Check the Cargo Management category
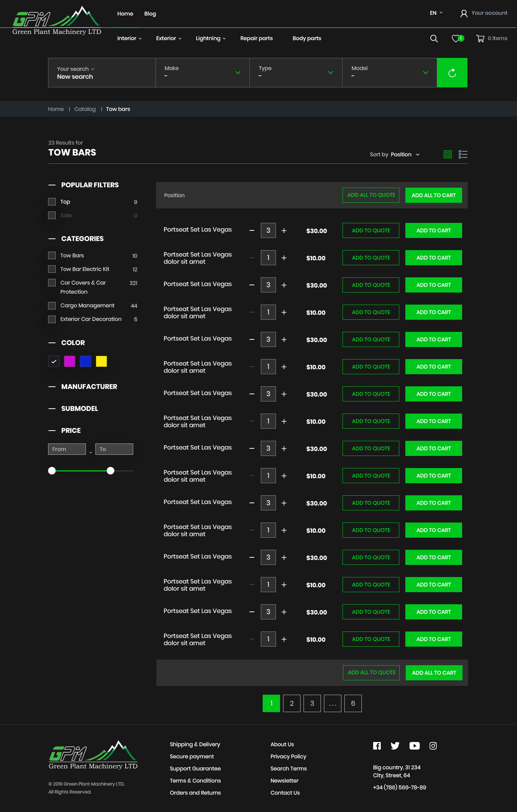Image resolution: width=517 pixels, height=812 pixels. click(52, 305)
